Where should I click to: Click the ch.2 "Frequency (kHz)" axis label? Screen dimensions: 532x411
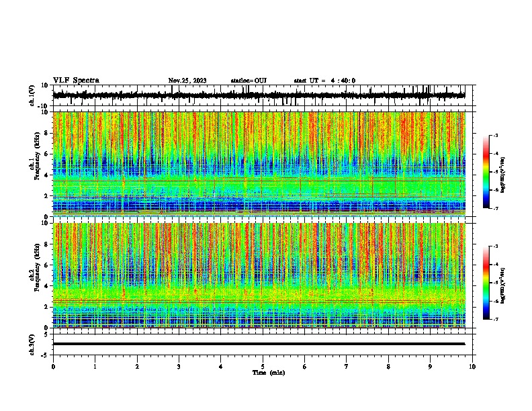click(37, 267)
